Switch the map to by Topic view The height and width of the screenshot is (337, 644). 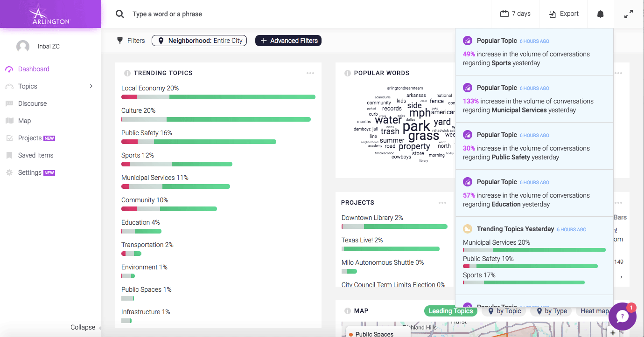point(504,311)
